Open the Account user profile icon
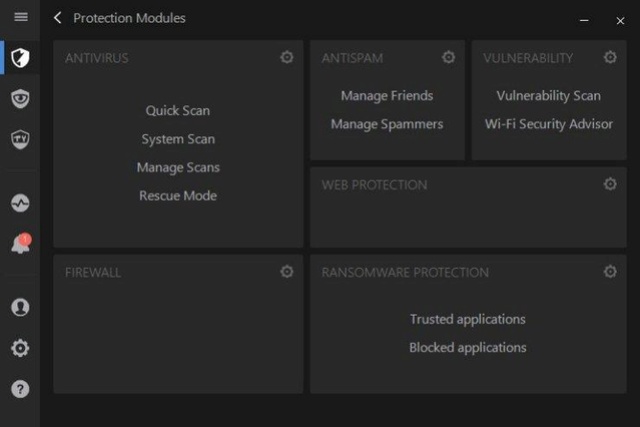 click(x=20, y=307)
